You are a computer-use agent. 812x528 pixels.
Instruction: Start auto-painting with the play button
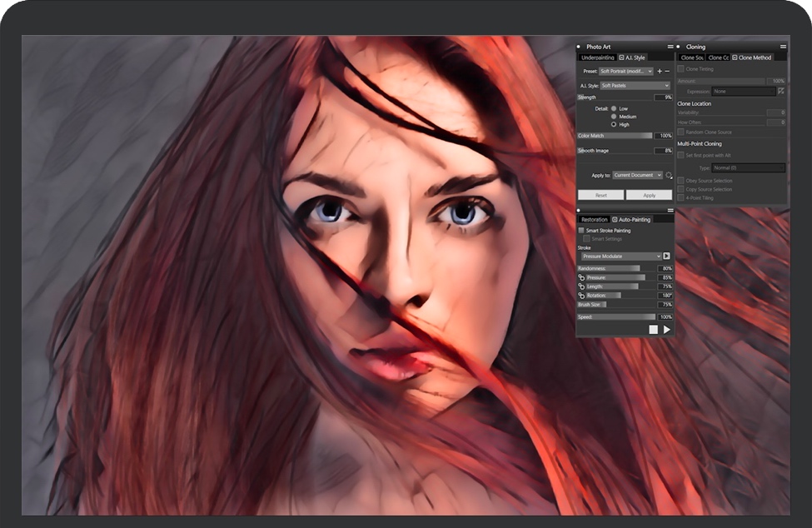pyautogui.click(x=666, y=330)
